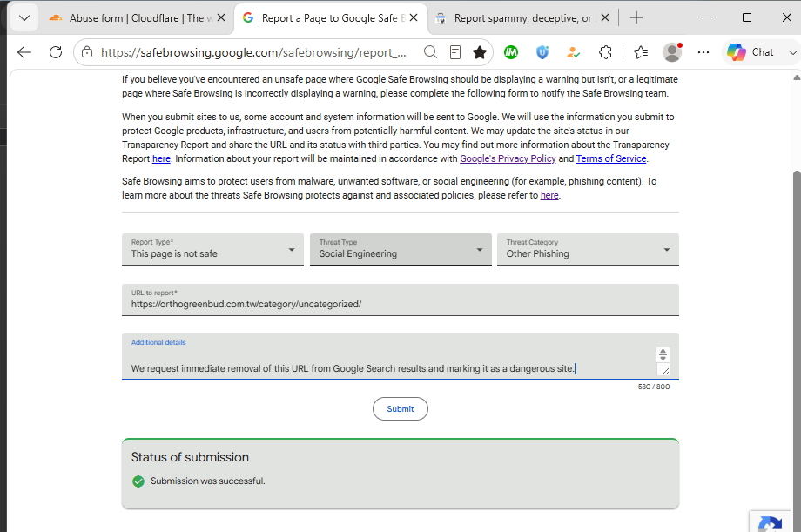The width and height of the screenshot is (801, 532).
Task: View site information lock icon
Action: (87, 52)
